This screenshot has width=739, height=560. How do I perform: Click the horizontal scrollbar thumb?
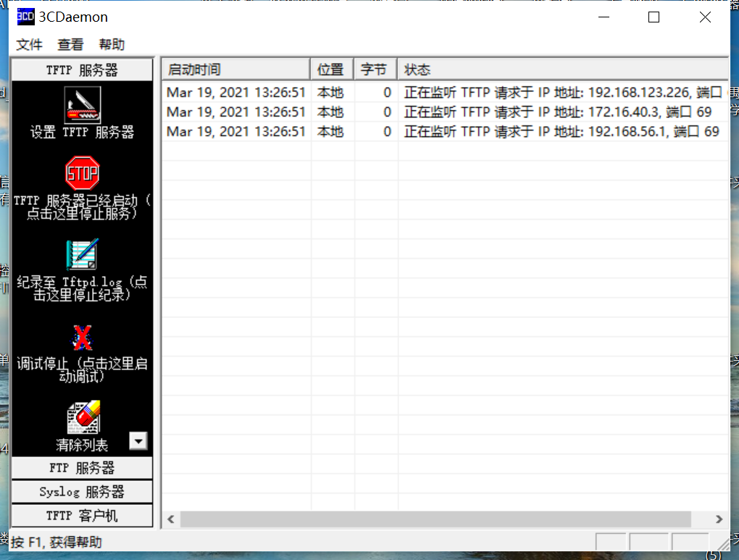[x=435, y=519]
